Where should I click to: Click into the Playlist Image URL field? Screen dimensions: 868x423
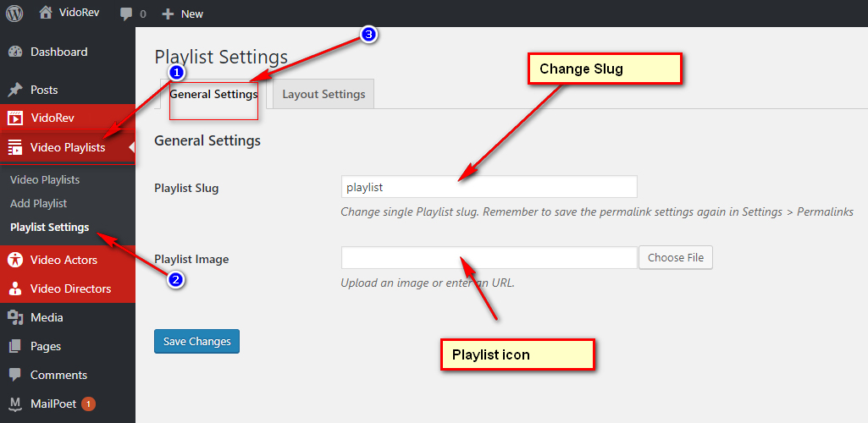[x=489, y=257]
